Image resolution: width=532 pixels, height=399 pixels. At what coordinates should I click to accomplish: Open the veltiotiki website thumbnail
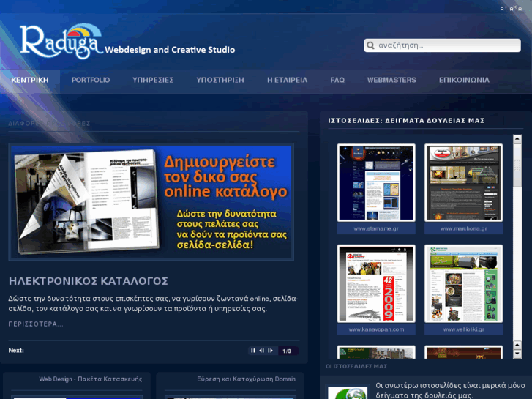click(463, 283)
